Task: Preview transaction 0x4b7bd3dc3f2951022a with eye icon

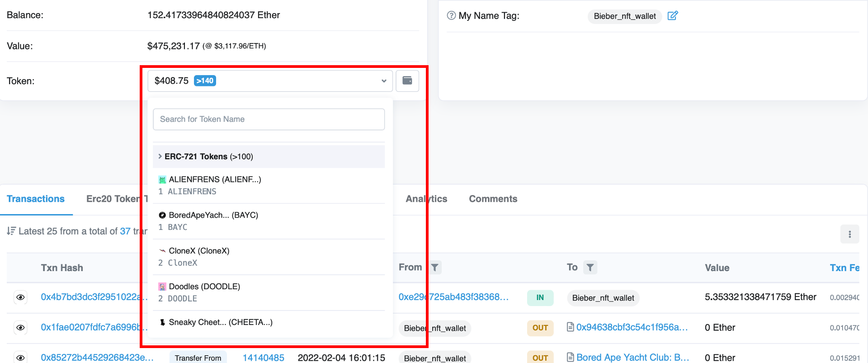Action: pos(20,297)
